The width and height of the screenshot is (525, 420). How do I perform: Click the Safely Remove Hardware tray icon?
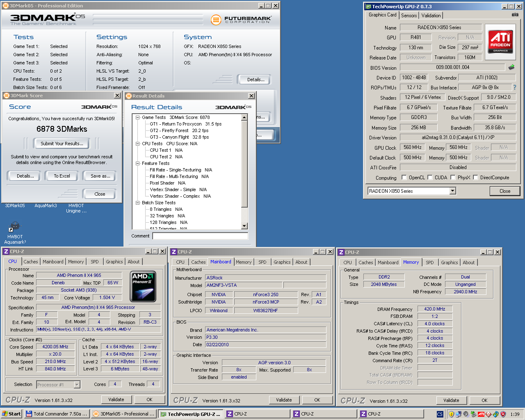(x=473, y=414)
